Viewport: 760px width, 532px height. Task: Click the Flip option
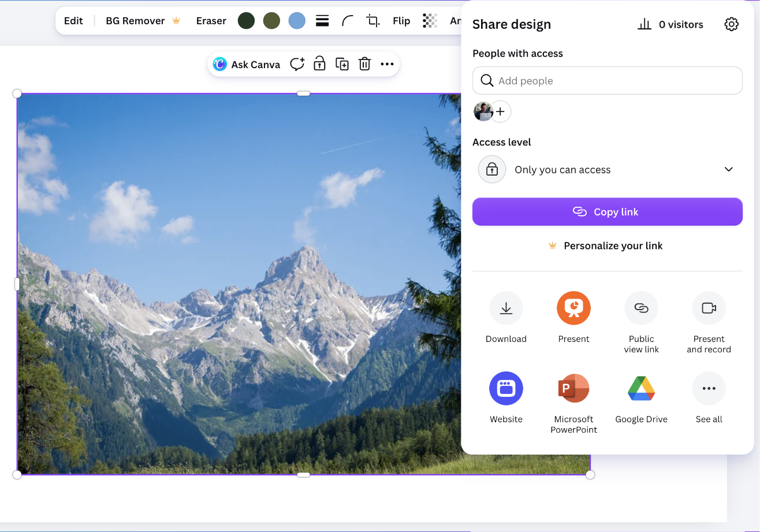[401, 21]
